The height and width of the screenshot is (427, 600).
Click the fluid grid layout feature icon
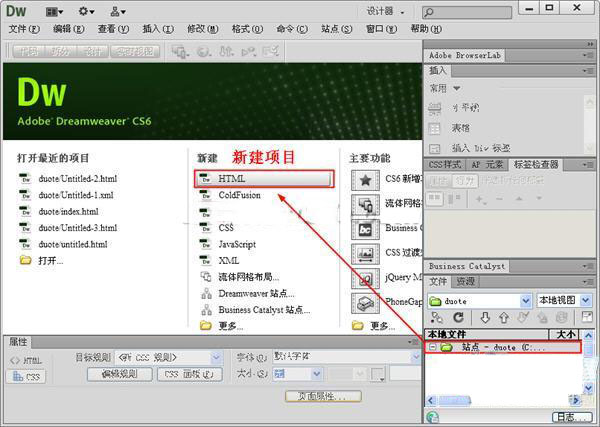365,205
